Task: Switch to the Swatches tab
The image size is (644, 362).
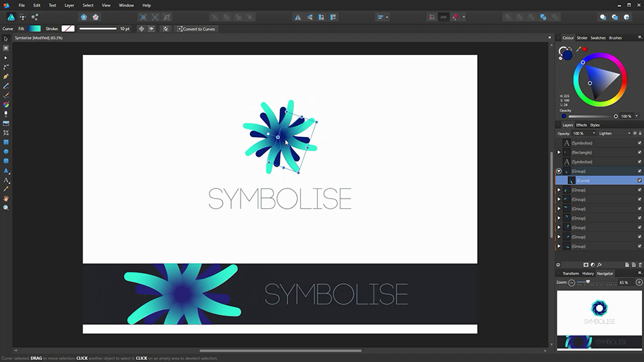Action: (x=598, y=38)
